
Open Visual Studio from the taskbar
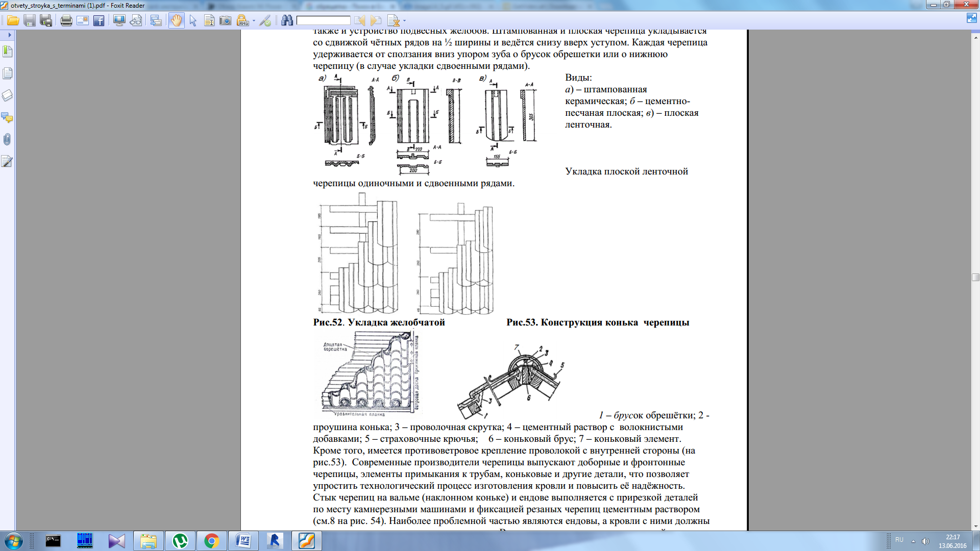tap(116, 541)
